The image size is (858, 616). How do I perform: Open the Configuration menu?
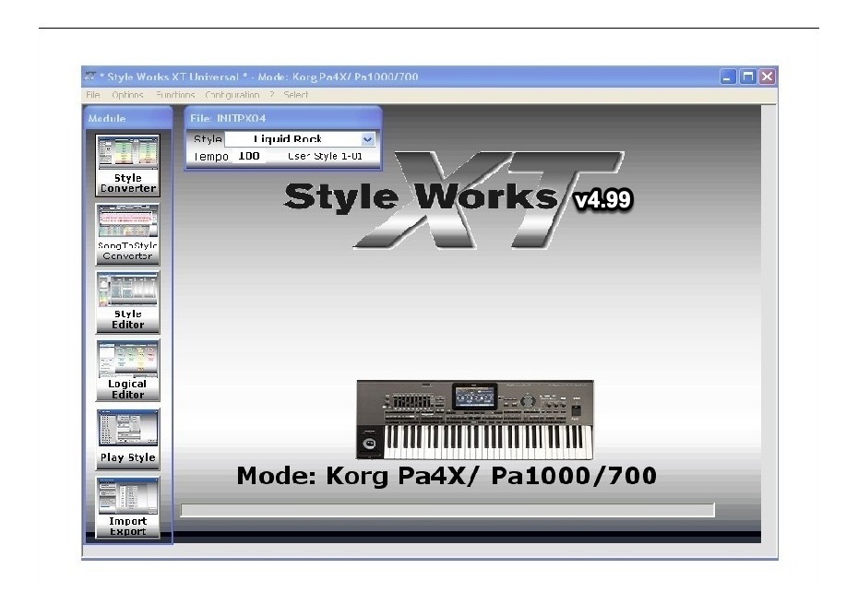pos(232,95)
